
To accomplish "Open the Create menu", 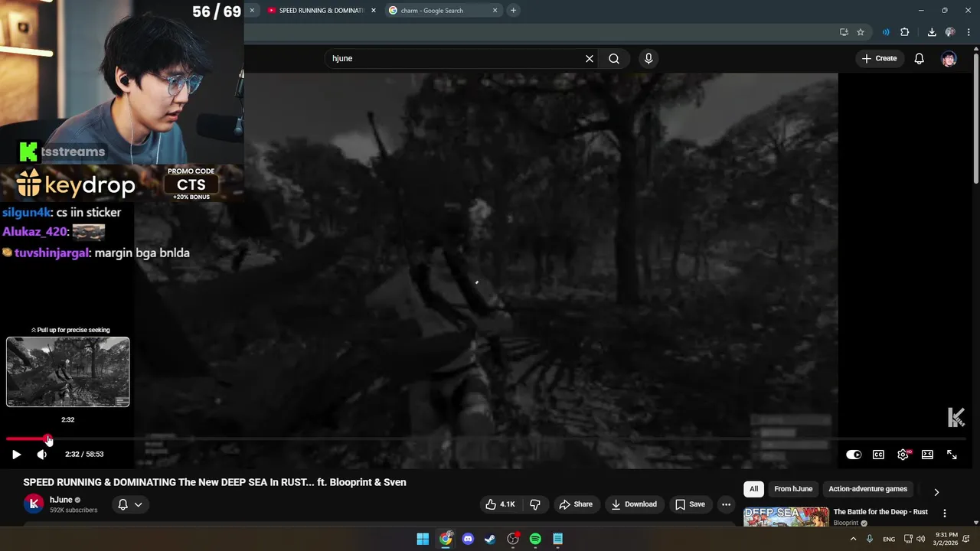I will pos(879,58).
